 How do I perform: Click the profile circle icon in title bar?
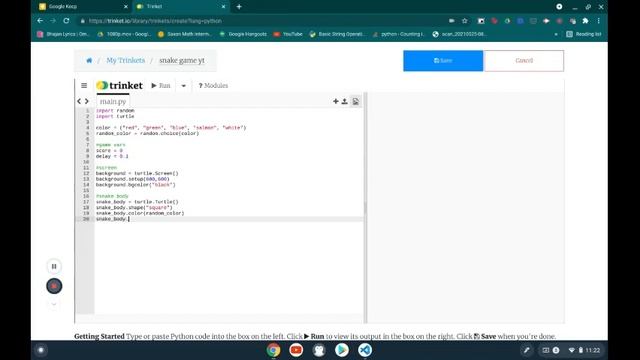(x=559, y=7)
